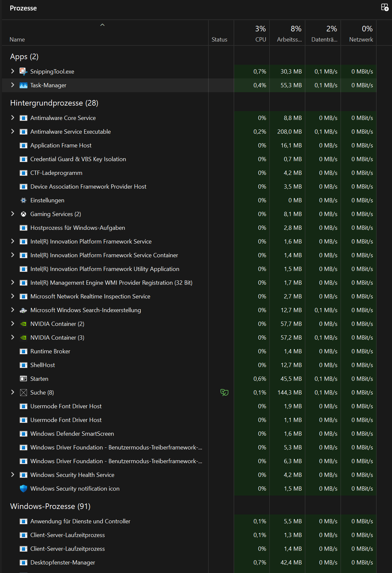Click the Task-Manager app icon
Image resolution: width=392 pixels, height=573 pixels.
pos(23,85)
